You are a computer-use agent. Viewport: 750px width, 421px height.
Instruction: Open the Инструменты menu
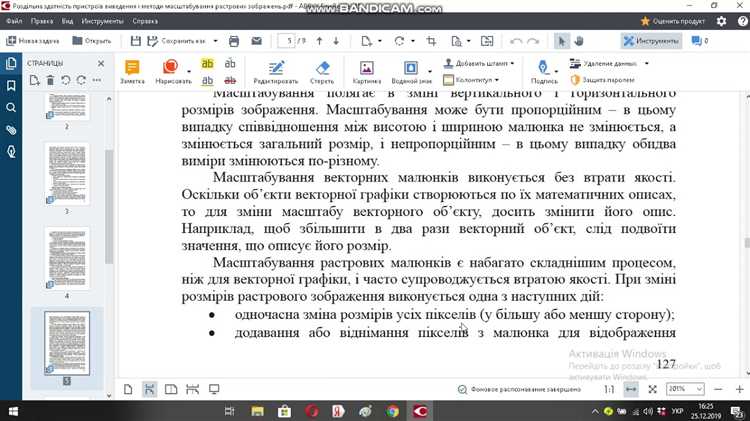(102, 21)
